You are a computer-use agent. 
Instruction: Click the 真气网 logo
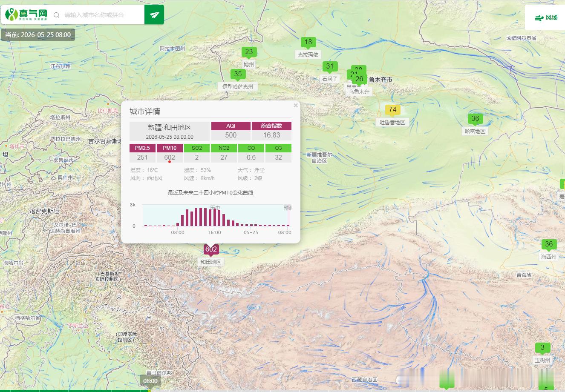(26, 15)
